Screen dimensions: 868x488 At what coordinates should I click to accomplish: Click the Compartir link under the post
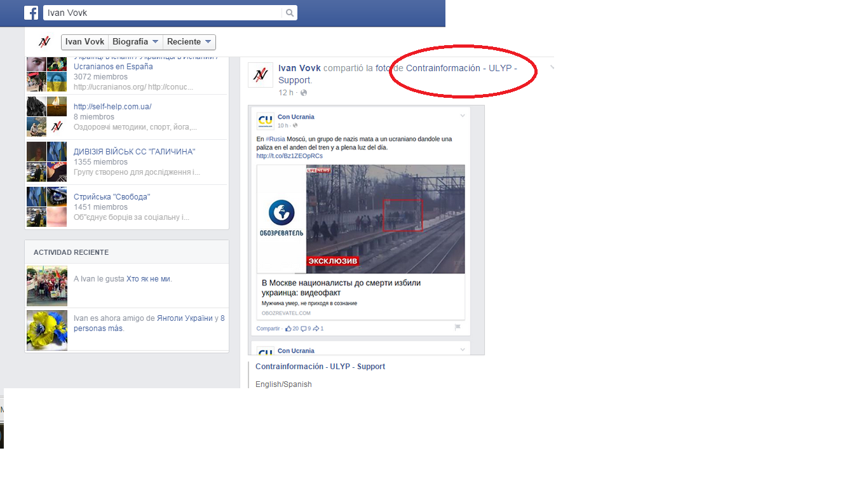pos(268,329)
